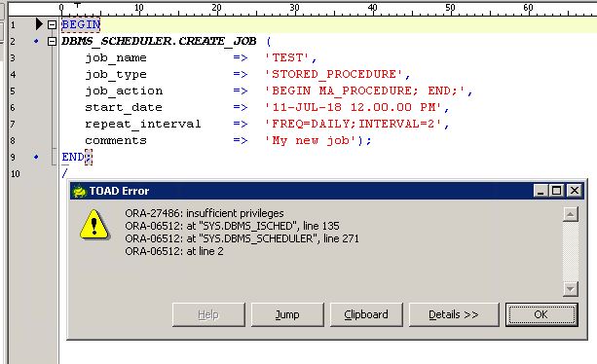Click OK in the TOAD Error dialog
The height and width of the screenshot is (364, 597).
point(541,314)
